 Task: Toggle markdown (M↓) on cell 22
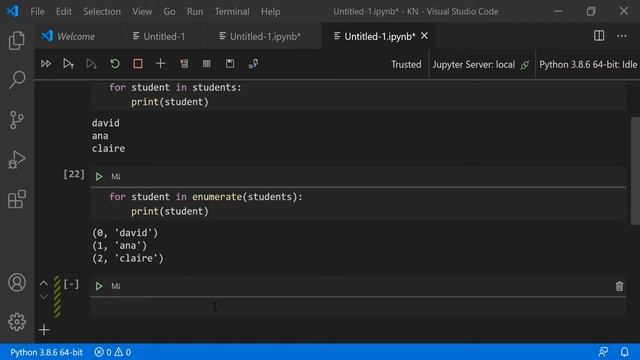coord(116,176)
